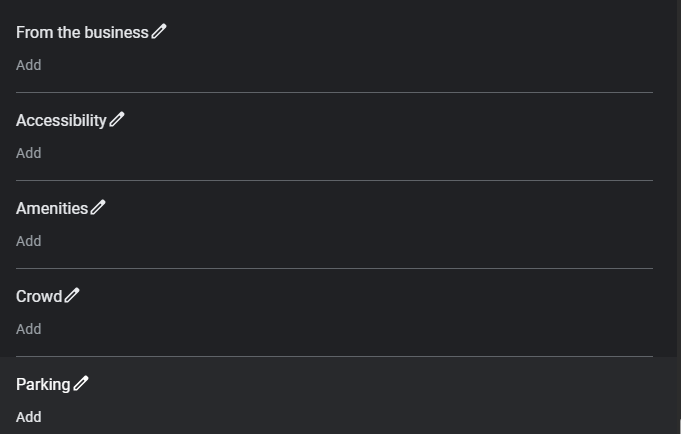Click the pencil icon beside Parking
The image size is (681, 434).
[x=81, y=384]
